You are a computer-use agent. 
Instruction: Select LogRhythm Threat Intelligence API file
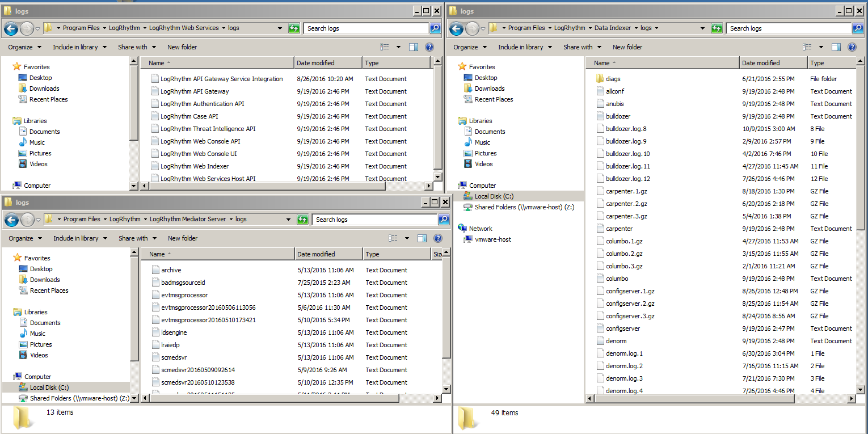[x=208, y=129]
